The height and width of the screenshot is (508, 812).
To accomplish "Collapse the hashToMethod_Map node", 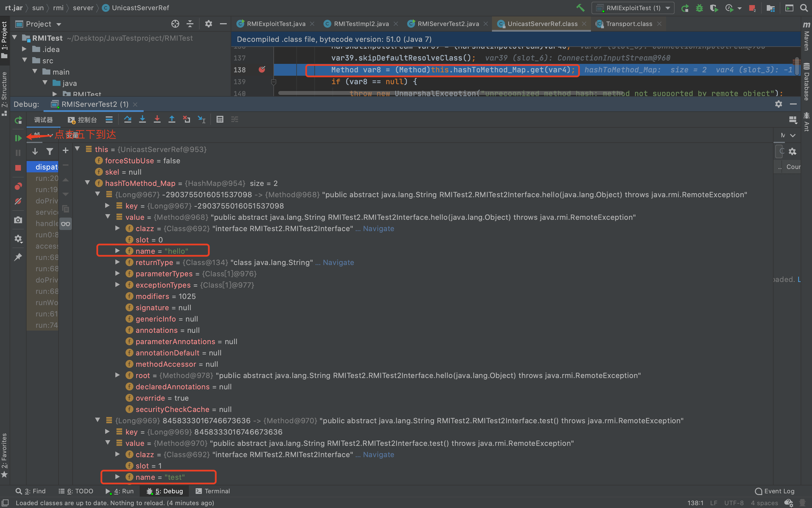I will (x=87, y=183).
